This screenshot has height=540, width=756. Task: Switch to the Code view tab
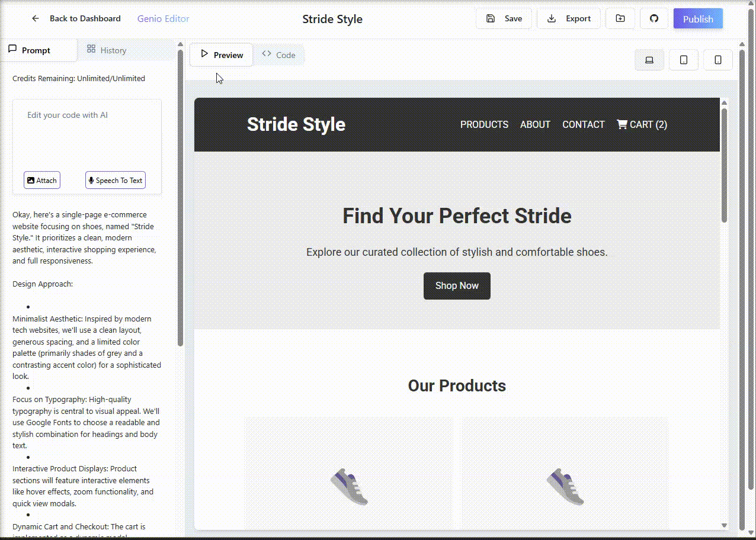pyautogui.click(x=278, y=54)
